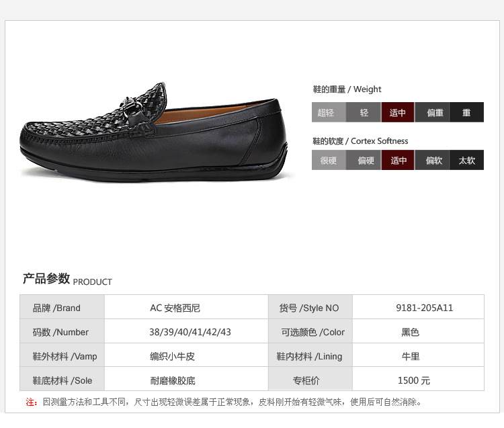504x428 pixels.
Task: Click the style number 9181-205A11
Action: tap(424, 308)
